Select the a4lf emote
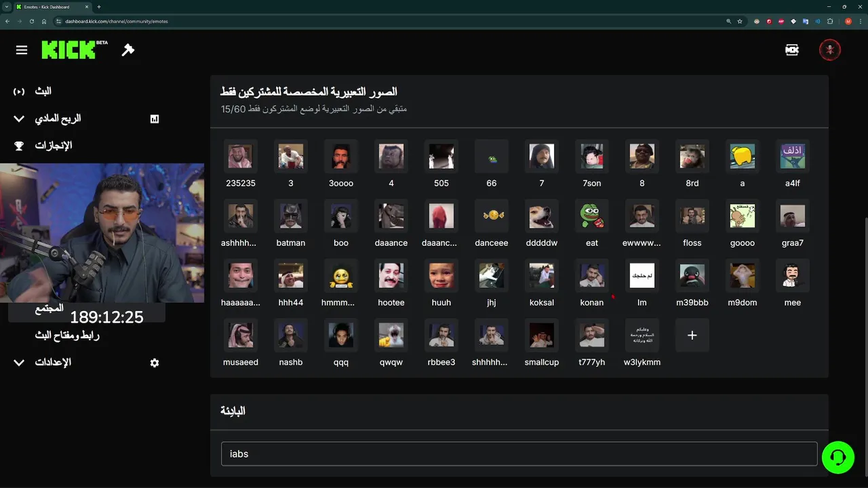868x488 pixels. 793,157
